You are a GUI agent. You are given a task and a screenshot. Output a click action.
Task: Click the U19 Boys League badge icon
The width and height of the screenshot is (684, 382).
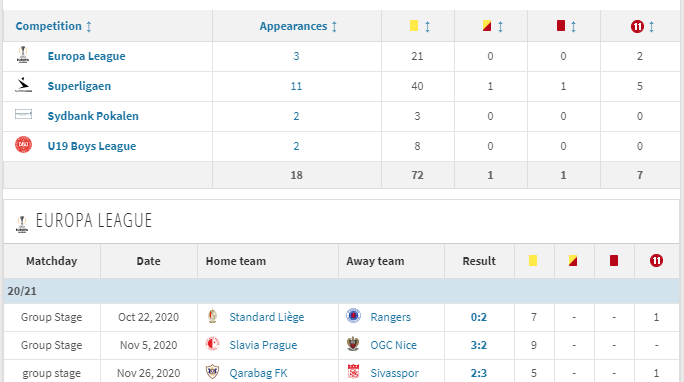tap(24, 145)
